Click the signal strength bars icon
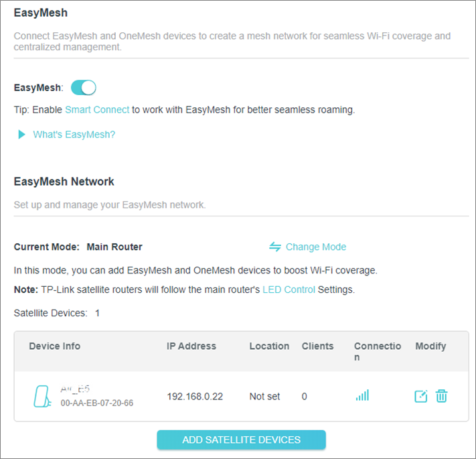Screen dimensions: 476x459 coord(362,395)
